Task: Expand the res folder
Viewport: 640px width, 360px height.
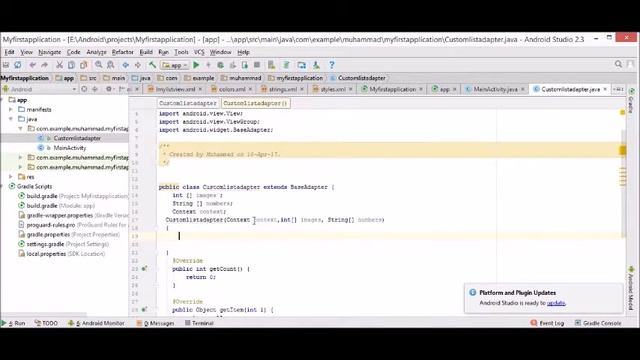Action: (11, 177)
